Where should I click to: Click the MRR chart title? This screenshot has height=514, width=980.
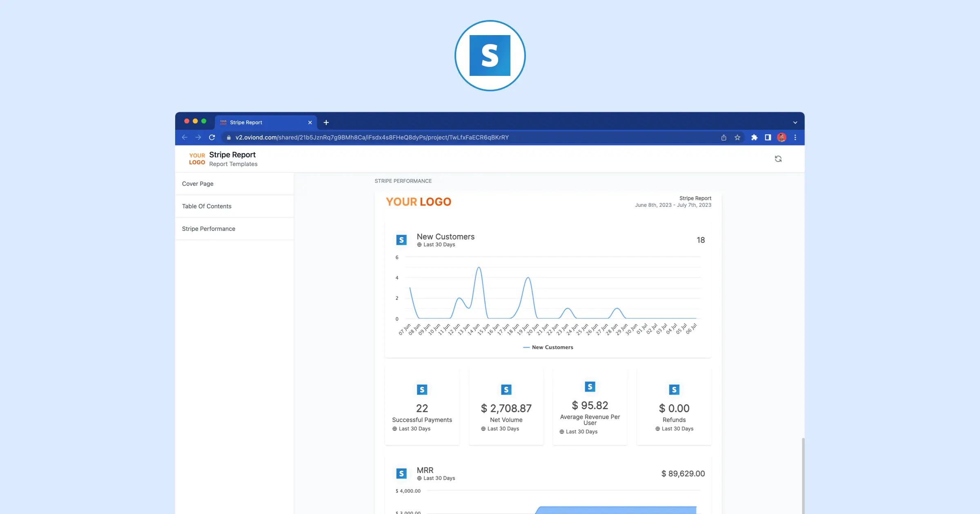coord(425,470)
